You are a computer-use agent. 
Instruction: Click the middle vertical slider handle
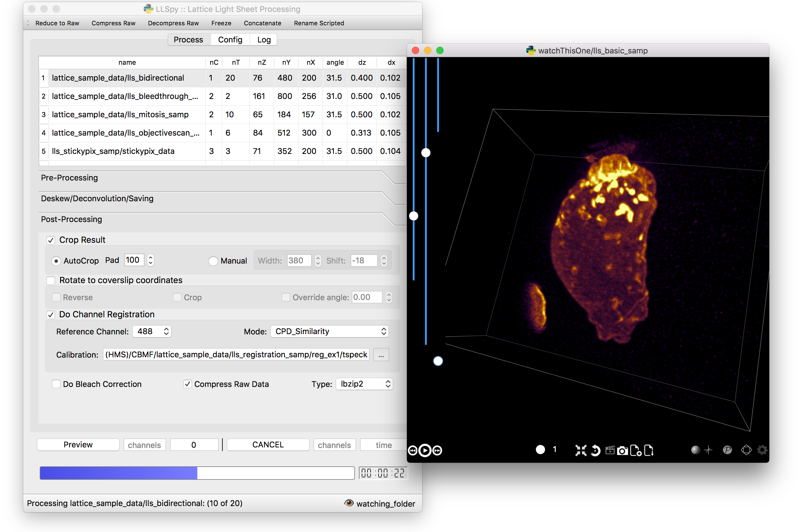pos(426,153)
